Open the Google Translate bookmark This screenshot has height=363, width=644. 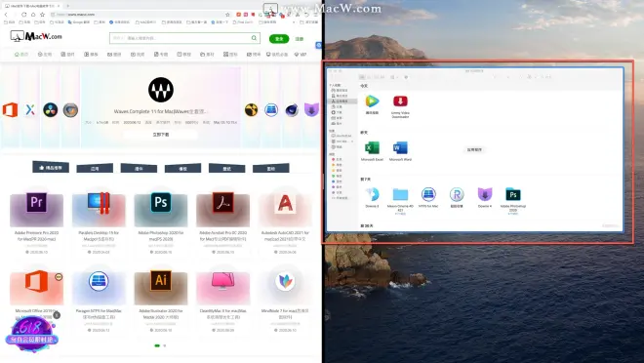[78, 22]
